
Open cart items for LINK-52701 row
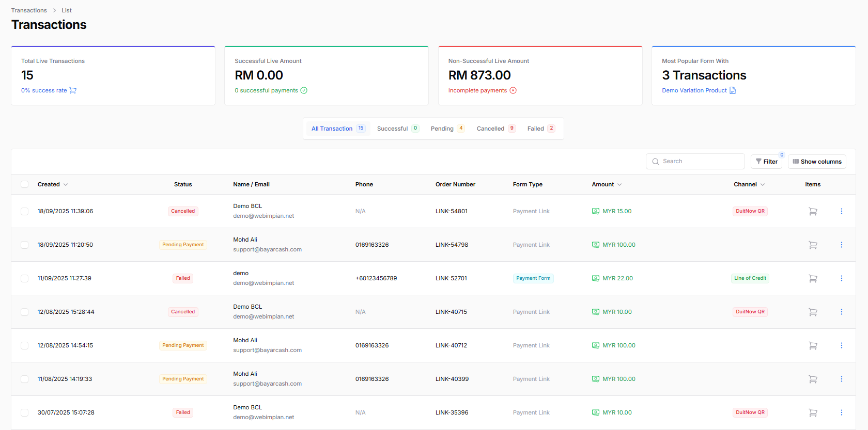point(813,278)
